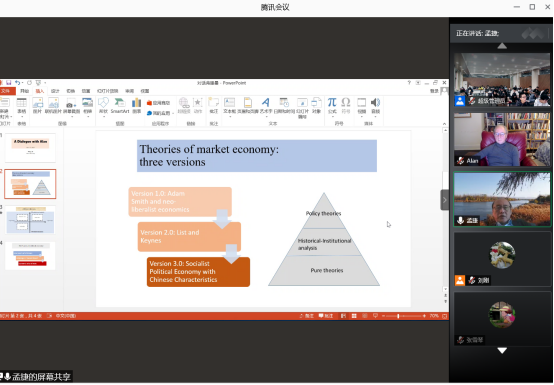
Task: Click the save icon in the quick access toolbar
Action: pos(8,83)
